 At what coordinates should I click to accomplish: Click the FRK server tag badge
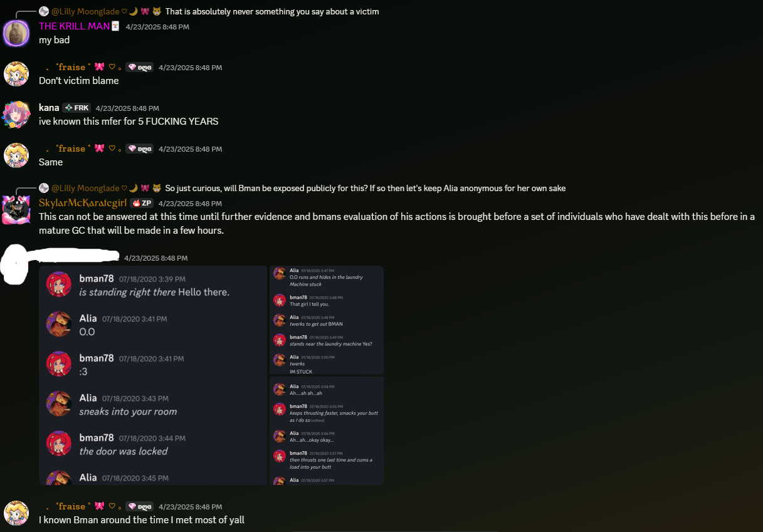pyautogui.click(x=76, y=108)
